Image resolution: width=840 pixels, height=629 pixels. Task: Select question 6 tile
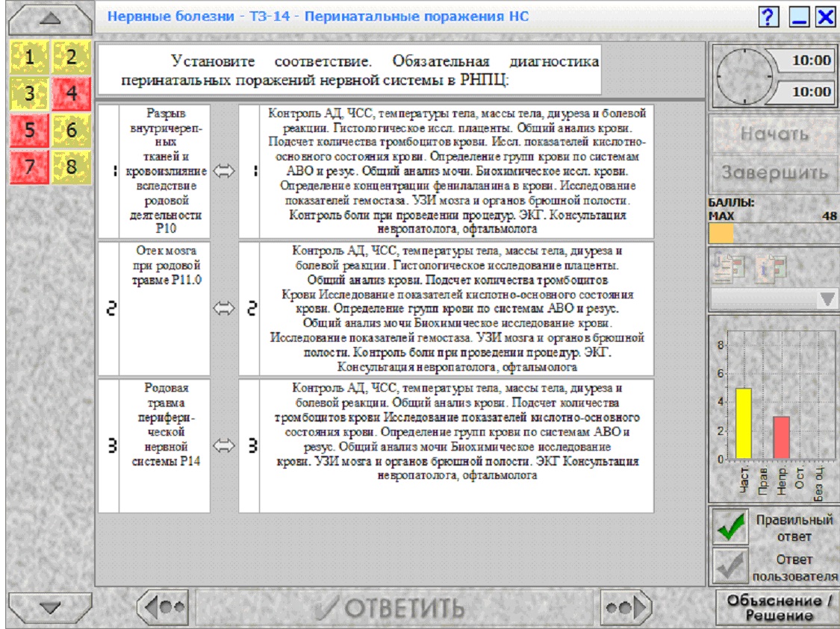tap(71, 130)
